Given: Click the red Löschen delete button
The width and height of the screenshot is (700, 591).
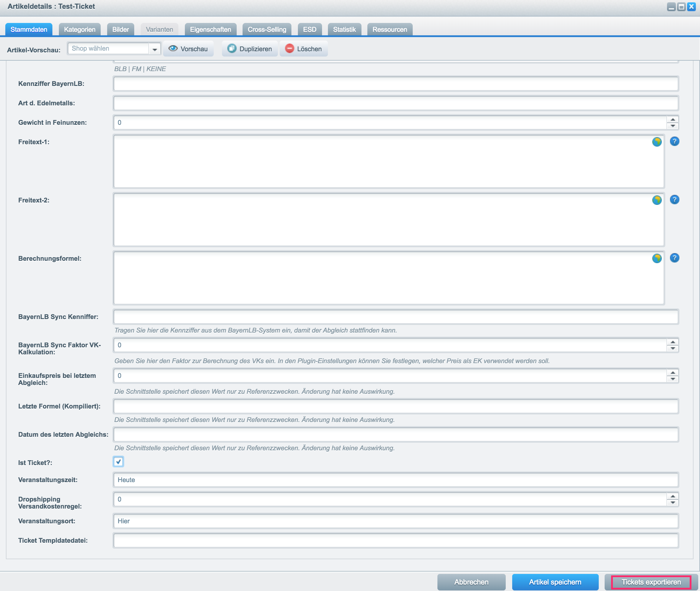Looking at the screenshot, I should tap(303, 49).
